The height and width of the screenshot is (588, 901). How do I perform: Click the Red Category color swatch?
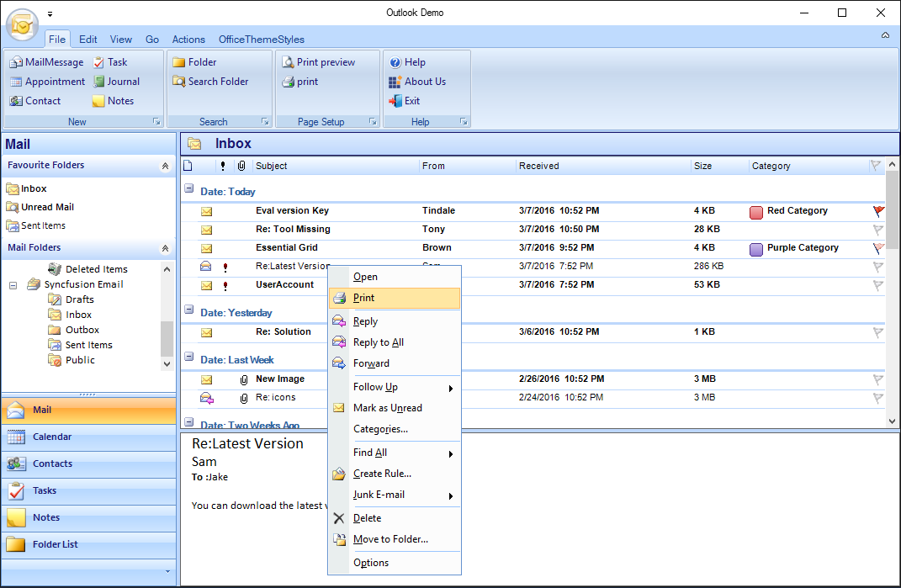point(756,212)
